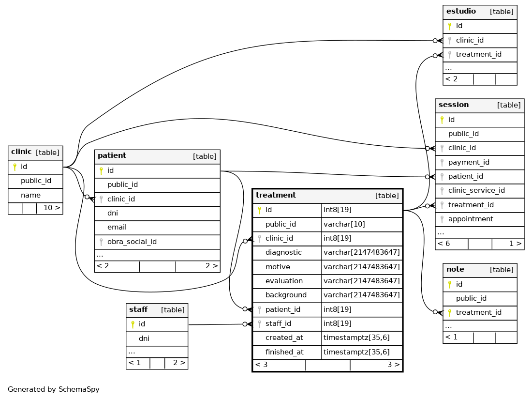
Task: Click the '10 >' children count in clinic
Action: tap(52, 208)
